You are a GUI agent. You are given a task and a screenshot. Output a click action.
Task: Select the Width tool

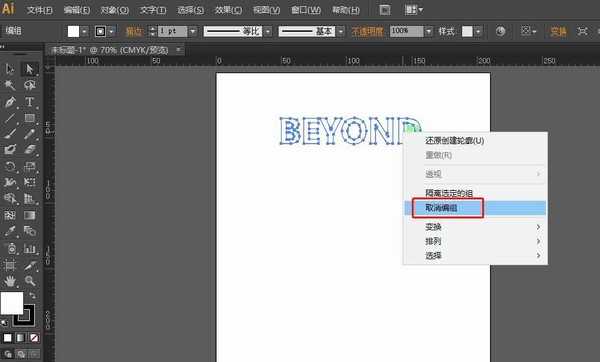(x=10, y=182)
